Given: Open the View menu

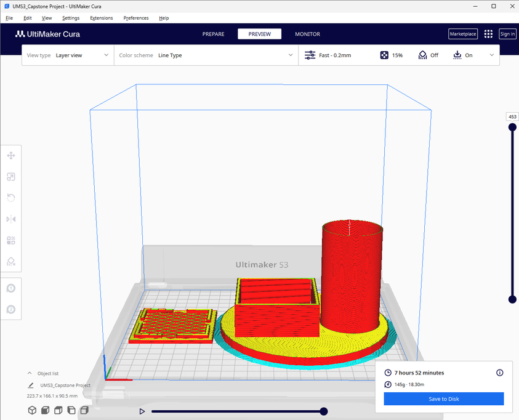Looking at the screenshot, I should (47, 18).
